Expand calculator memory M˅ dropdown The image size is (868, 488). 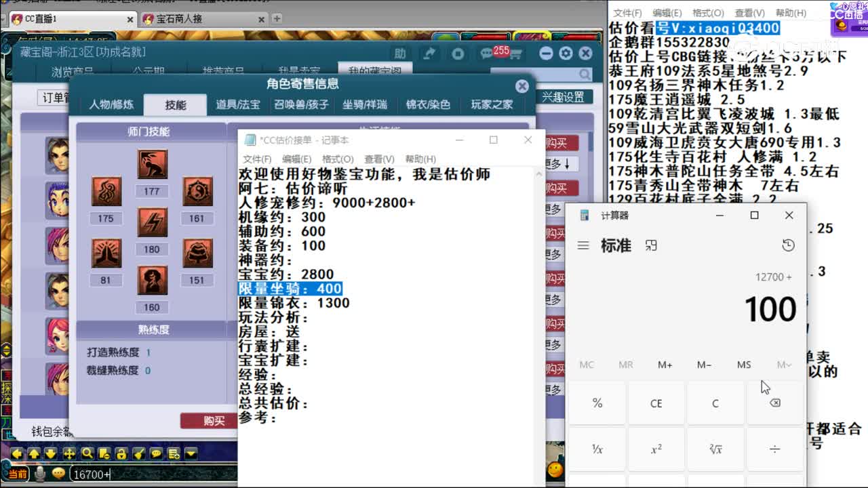point(784,365)
